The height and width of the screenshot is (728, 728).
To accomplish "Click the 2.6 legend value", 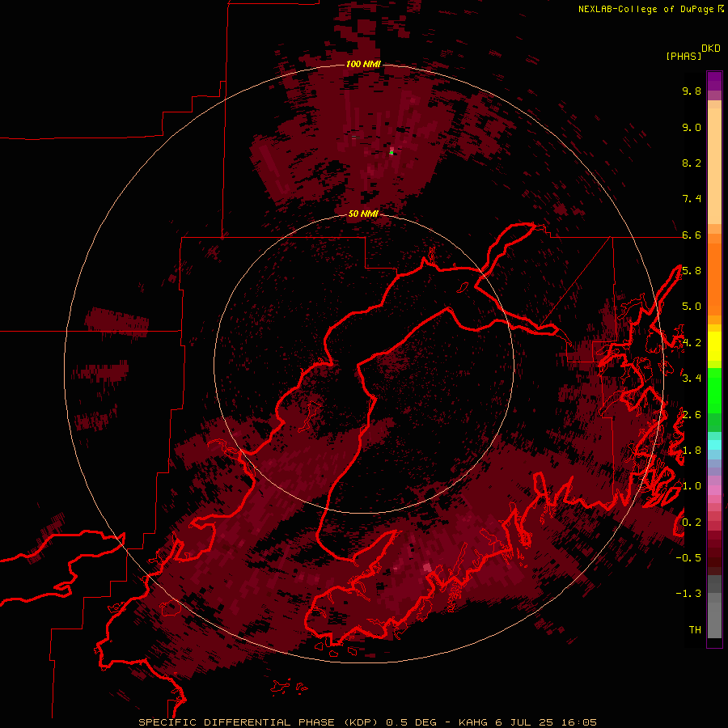I will [x=692, y=415].
